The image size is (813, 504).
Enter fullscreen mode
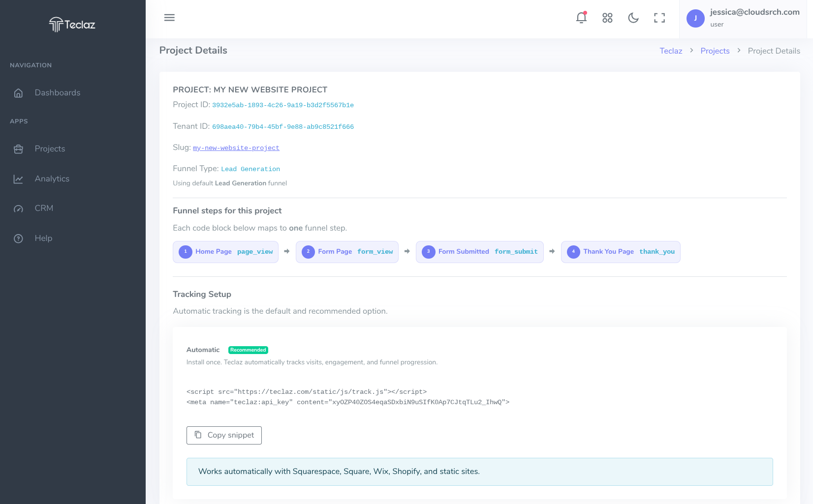(x=659, y=18)
